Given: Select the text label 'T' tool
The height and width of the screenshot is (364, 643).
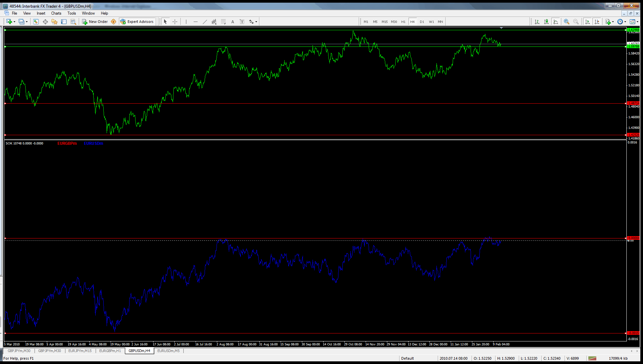Looking at the screenshot, I should [x=242, y=22].
